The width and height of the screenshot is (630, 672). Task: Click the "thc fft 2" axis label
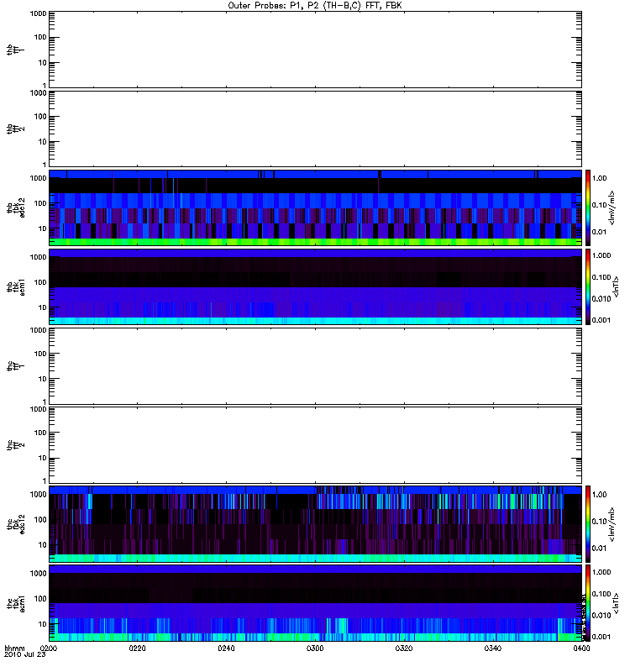pyautogui.click(x=16, y=445)
